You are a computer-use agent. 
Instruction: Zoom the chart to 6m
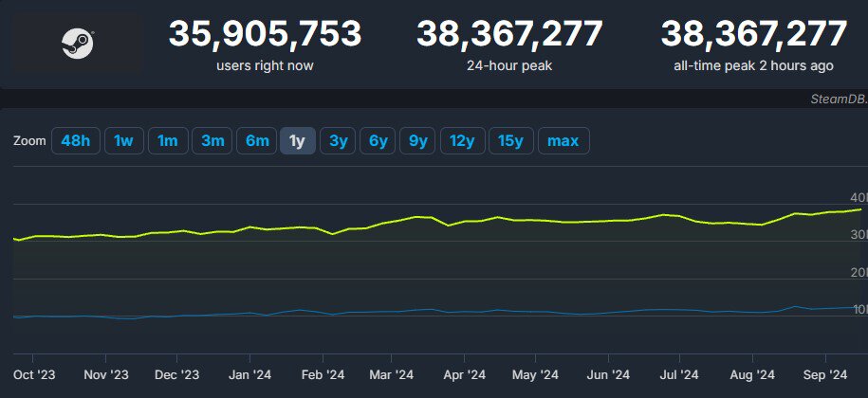(257, 141)
